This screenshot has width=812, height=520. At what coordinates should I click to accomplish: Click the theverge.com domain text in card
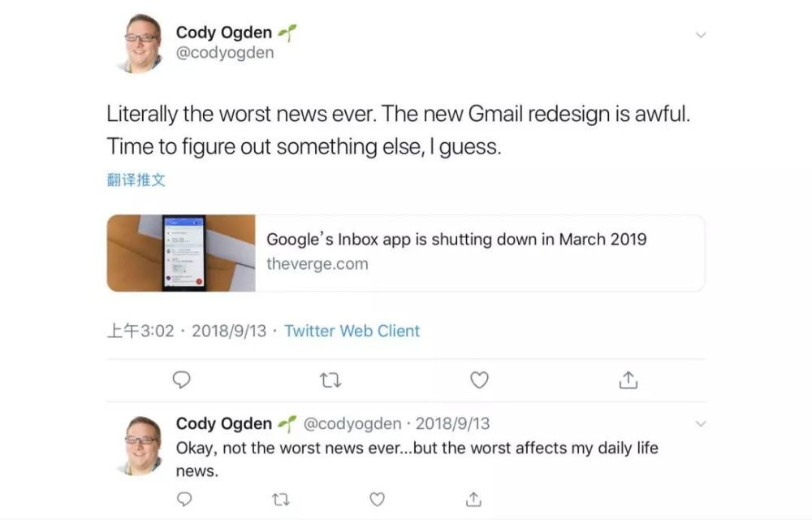[317, 264]
